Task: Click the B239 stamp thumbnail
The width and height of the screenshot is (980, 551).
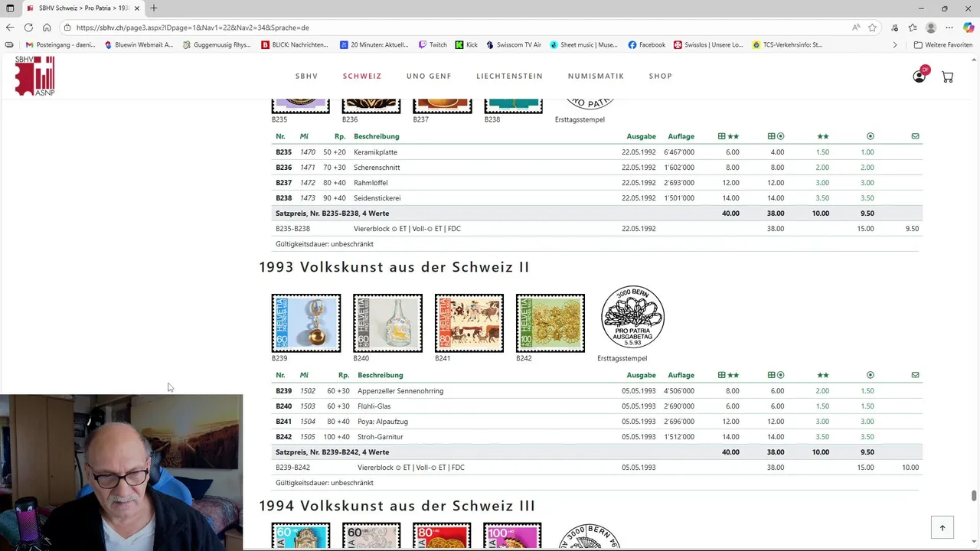Action: point(306,323)
